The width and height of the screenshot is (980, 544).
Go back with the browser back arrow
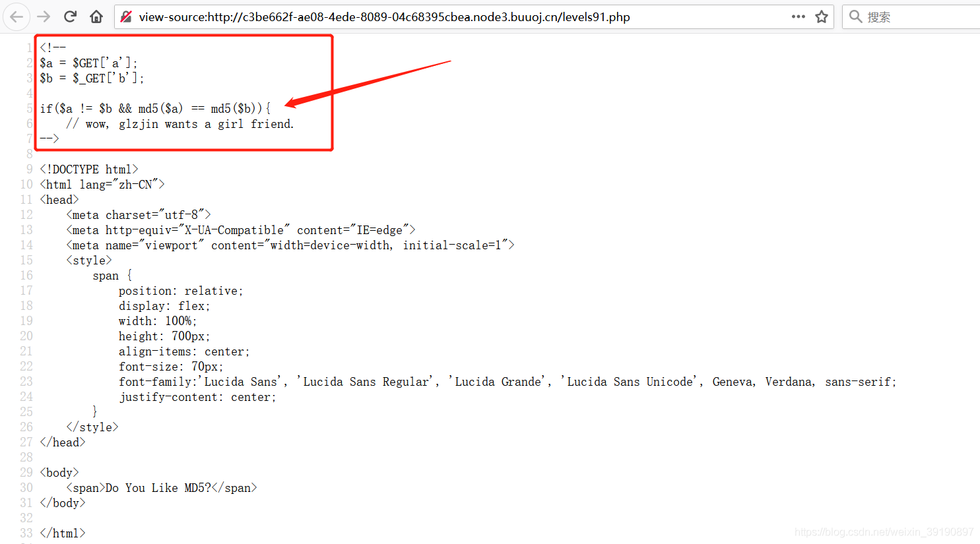(x=16, y=16)
